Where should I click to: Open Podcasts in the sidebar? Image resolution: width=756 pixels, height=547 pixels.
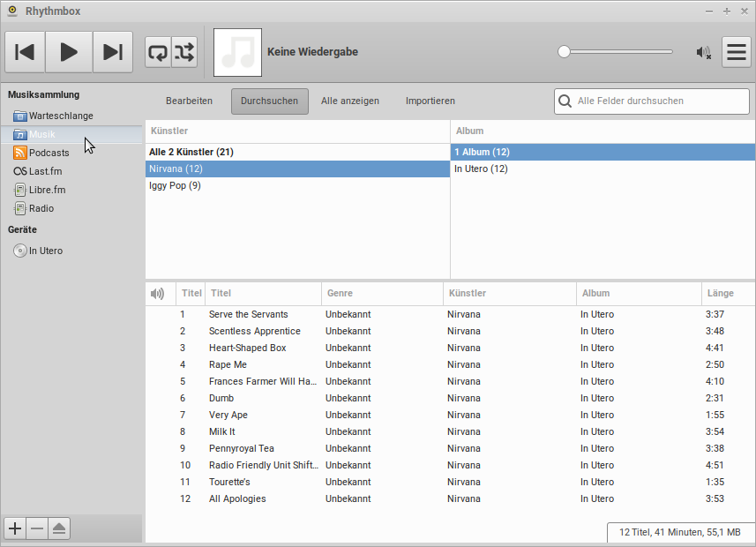click(x=71, y=153)
